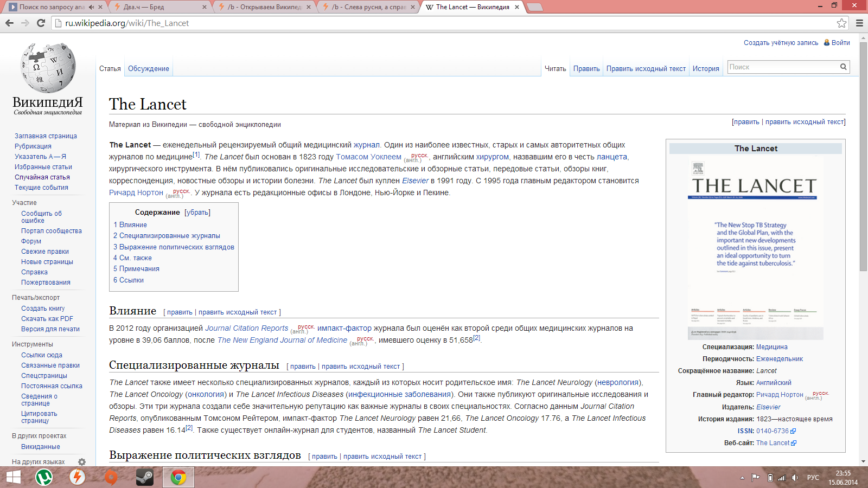Go to 'Заглавная страница'
Screen dimensions: 868x488
(46, 136)
